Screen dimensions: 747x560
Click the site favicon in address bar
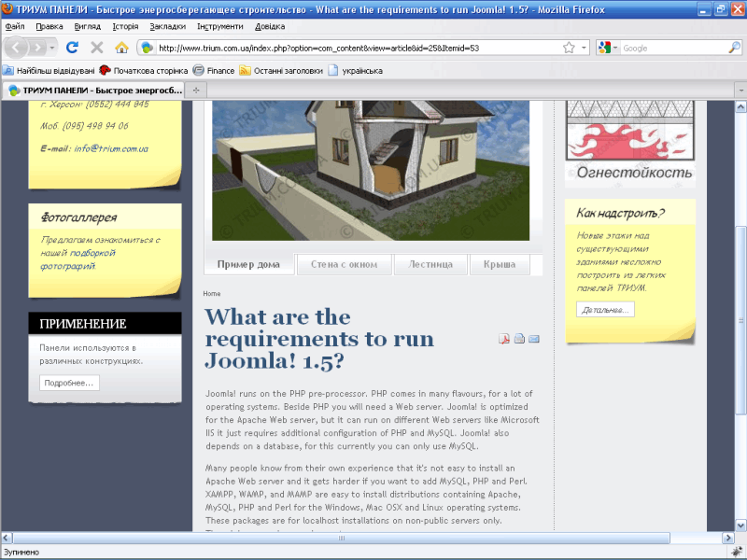click(148, 48)
